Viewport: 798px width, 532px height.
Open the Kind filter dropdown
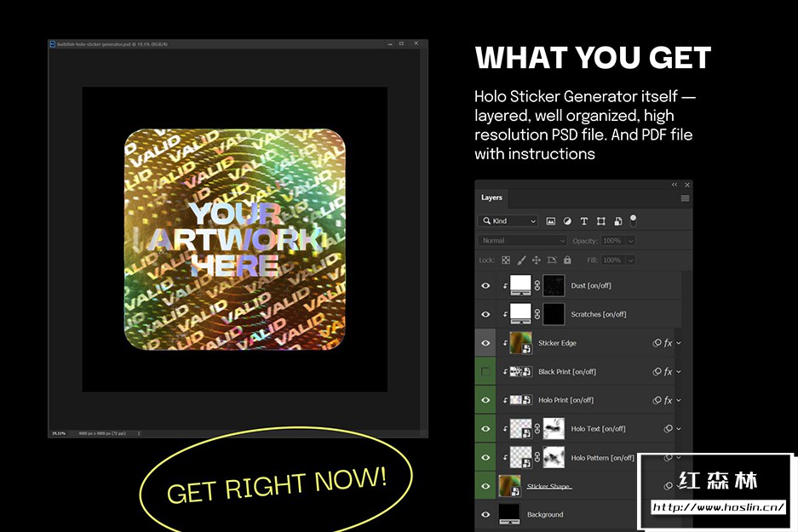[x=508, y=221]
